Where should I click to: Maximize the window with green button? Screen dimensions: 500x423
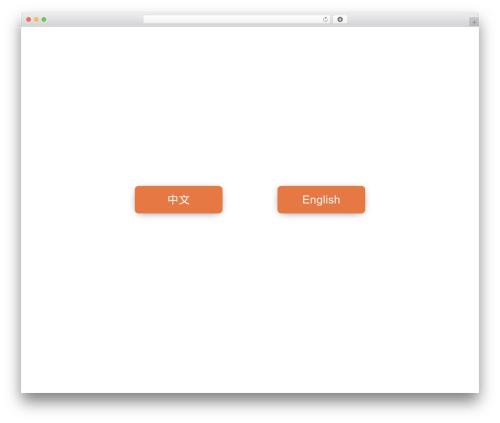click(44, 19)
